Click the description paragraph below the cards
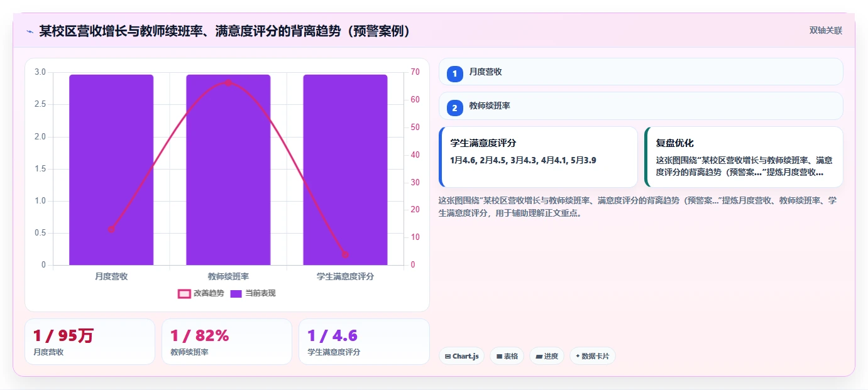This screenshot has width=868, height=390. tap(637, 207)
